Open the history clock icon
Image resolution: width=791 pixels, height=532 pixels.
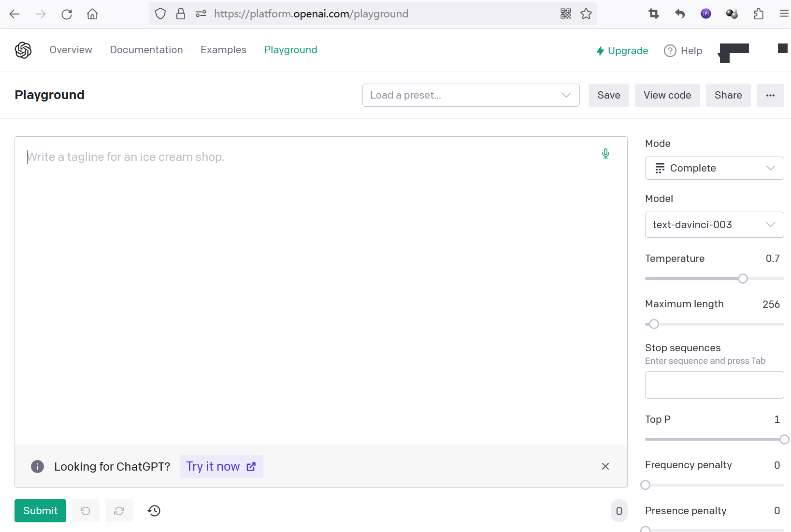(154, 511)
